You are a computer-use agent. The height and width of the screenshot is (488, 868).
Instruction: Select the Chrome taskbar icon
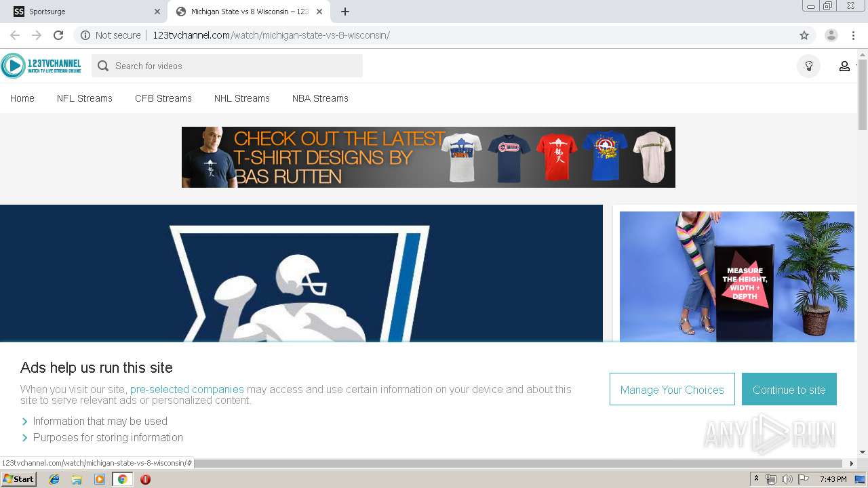[122, 479]
